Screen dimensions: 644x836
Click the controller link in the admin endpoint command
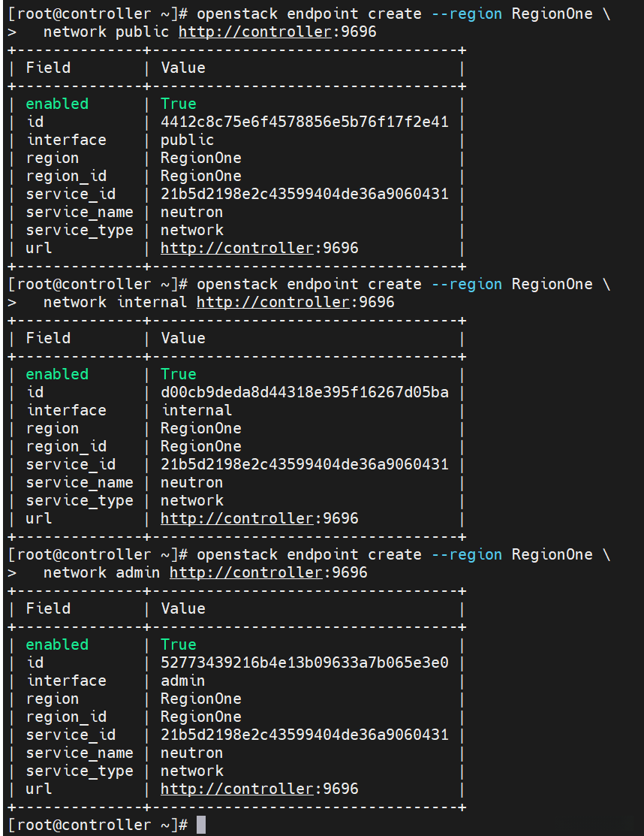[246, 572]
